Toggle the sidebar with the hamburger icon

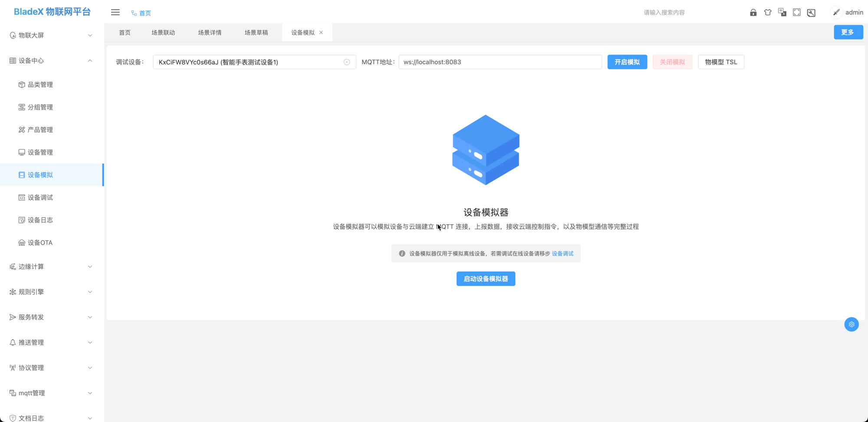(x=115, y=12)
